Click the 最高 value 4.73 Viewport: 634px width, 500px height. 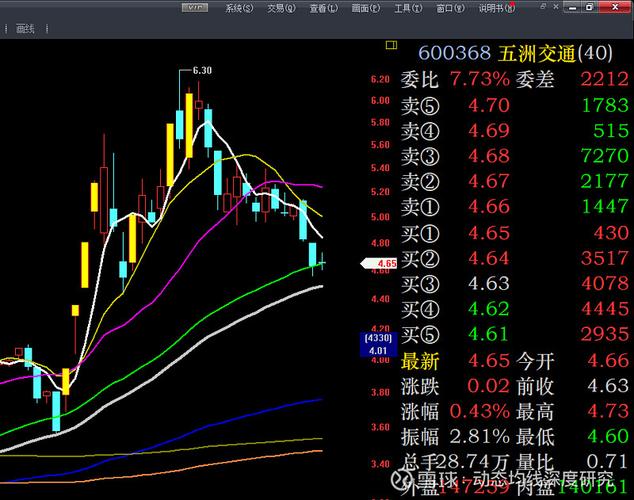(x=608, y=411)
